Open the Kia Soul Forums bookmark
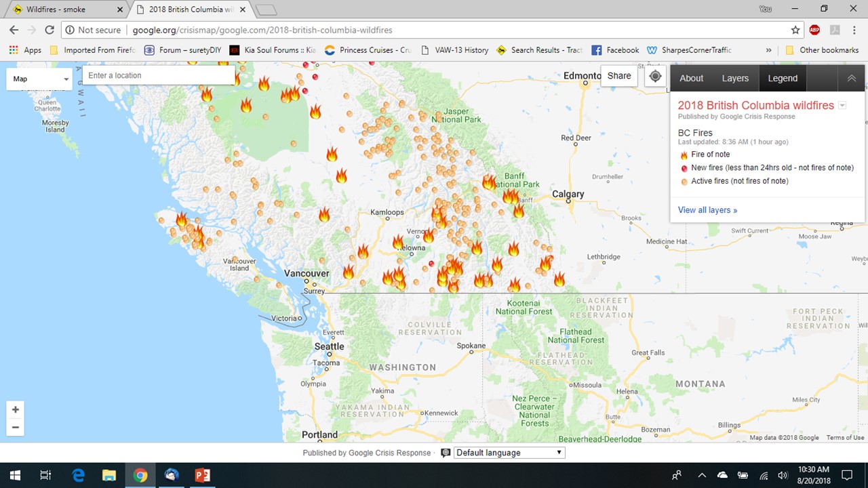This screenshot has width=868, height=488. (x=273, y=50)
